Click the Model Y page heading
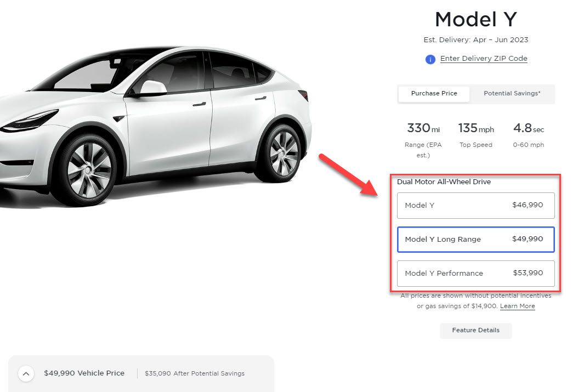The height and width of the screenshot is (392, 578). tap(475, 19)
